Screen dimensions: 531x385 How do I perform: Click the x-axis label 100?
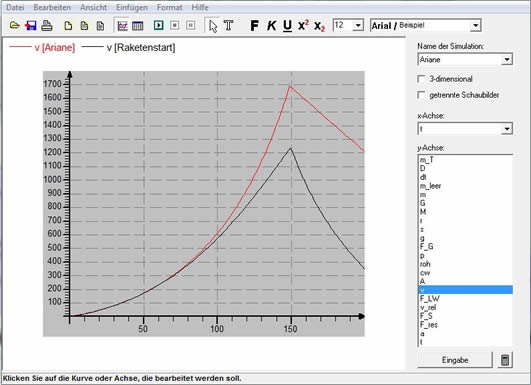(217, 329)
